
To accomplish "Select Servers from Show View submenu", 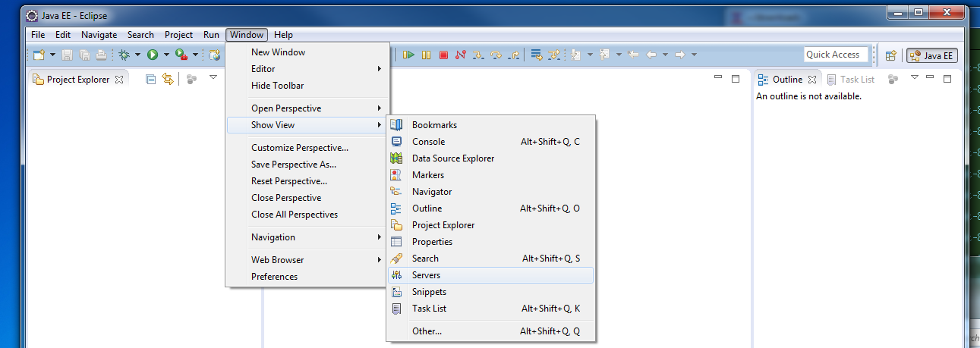I will (x=426, y=275).
